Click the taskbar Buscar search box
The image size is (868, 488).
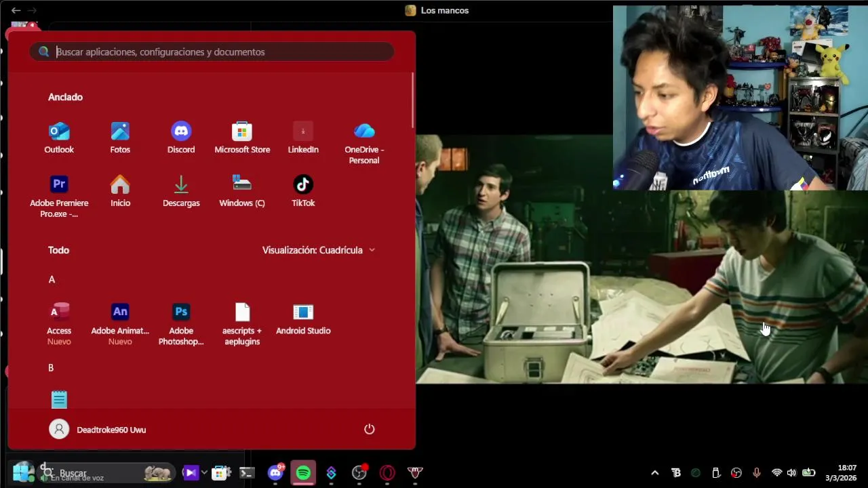[x=107, y=472]
